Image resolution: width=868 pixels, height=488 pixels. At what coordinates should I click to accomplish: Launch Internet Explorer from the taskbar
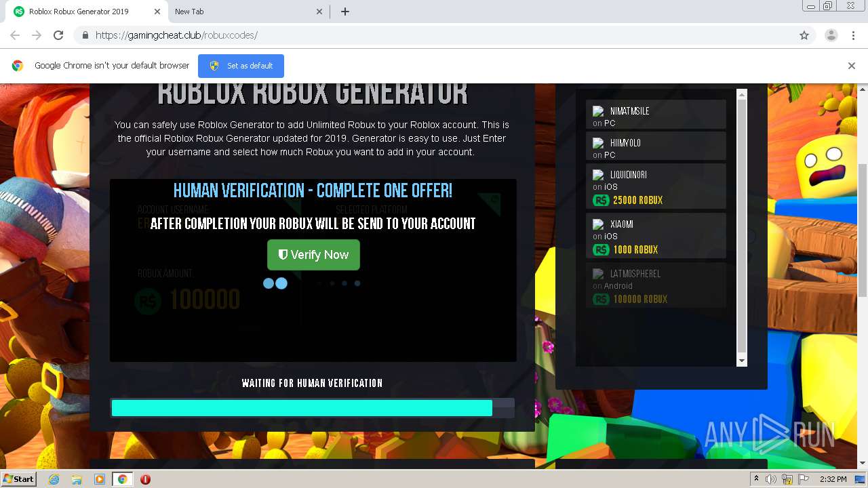[x=54, y=479]
